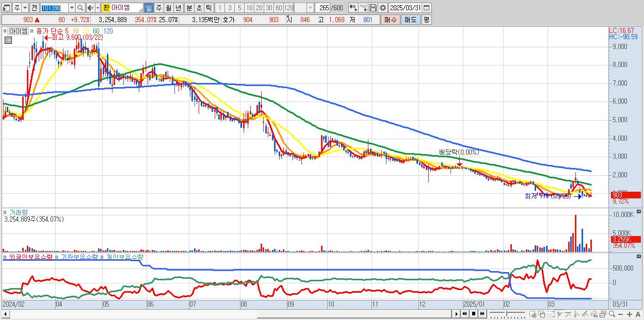Open the dropdown left of the 265 count
Viewport: 644px width, 320px height.
click(x=310, y=8)
